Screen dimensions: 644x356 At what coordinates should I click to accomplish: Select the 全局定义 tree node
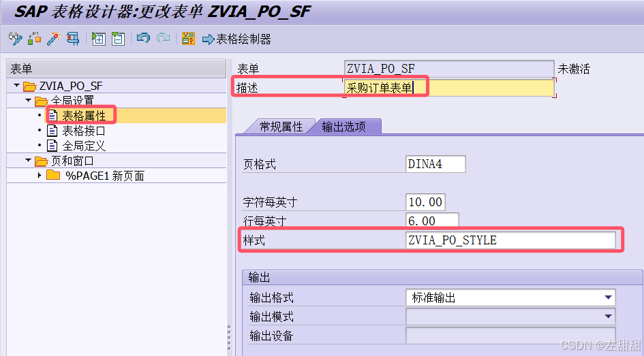coord(84,146)
